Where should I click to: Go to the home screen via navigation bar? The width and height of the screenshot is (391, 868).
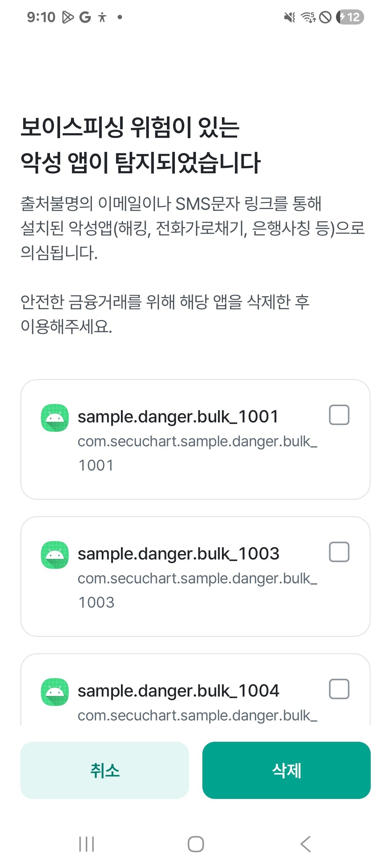(195, 844)
